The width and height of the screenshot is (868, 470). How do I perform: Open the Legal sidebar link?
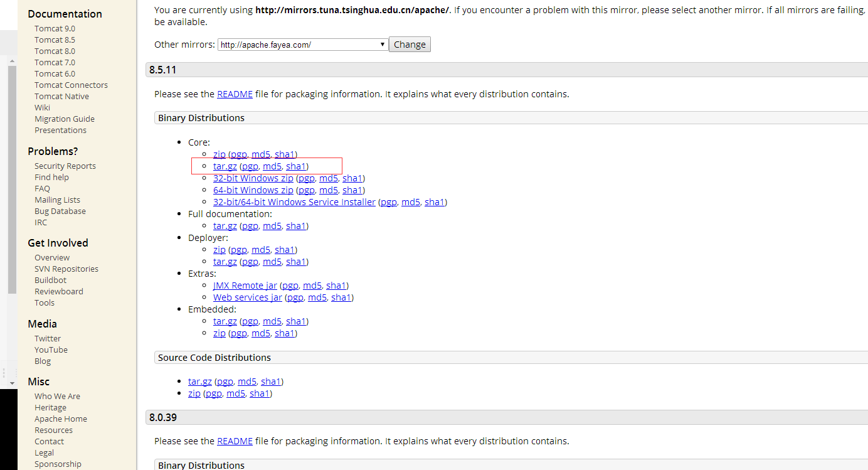[x=44, y=453]
